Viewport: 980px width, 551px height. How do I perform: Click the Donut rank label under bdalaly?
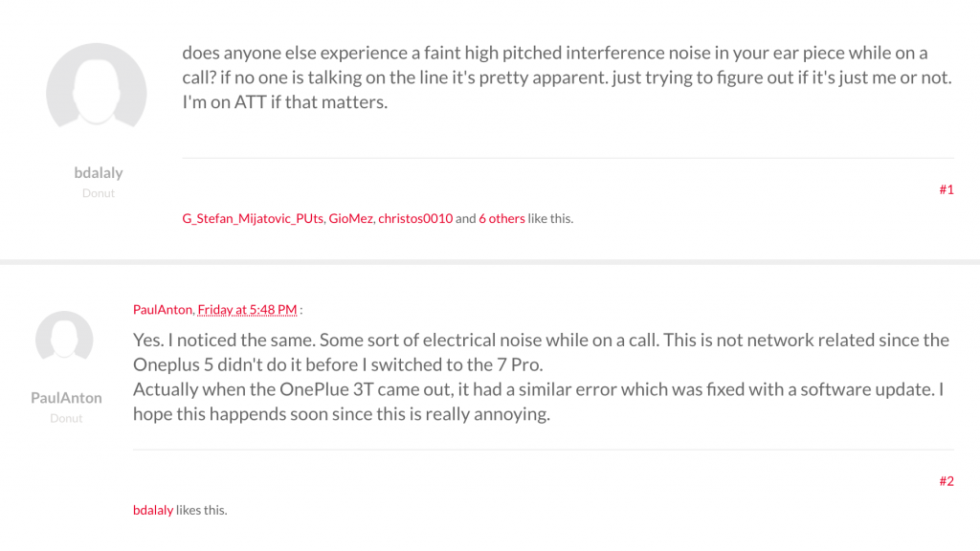pyautogui.click(x=99, y=193)
